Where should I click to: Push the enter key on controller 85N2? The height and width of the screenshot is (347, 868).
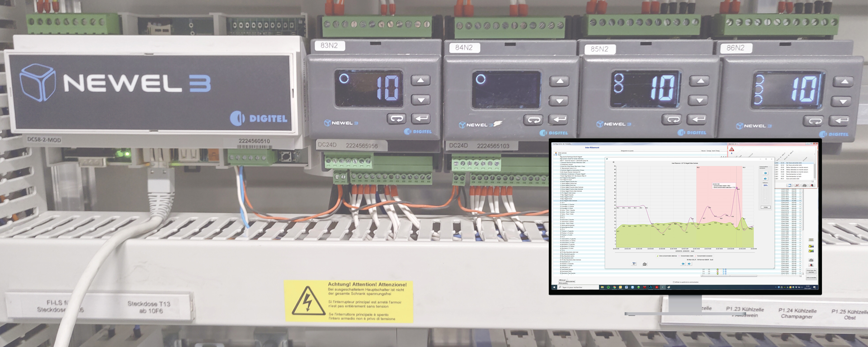tap(698, 120)
